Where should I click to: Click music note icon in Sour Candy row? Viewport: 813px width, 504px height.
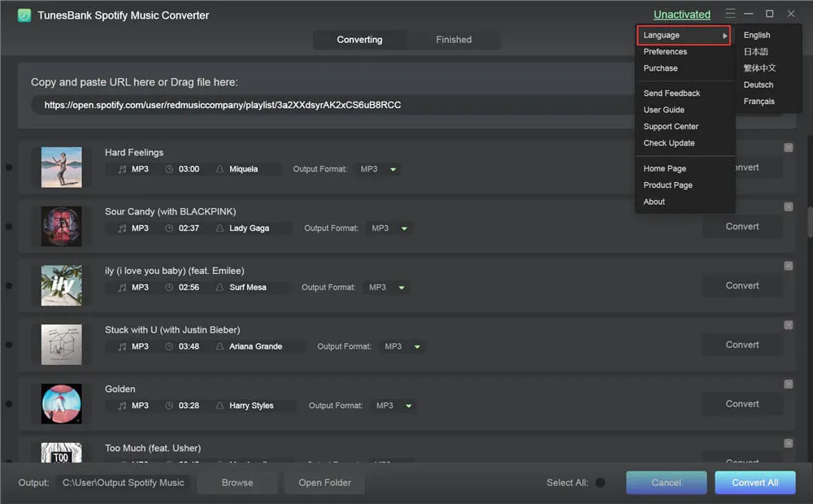[x=122, y=228]
